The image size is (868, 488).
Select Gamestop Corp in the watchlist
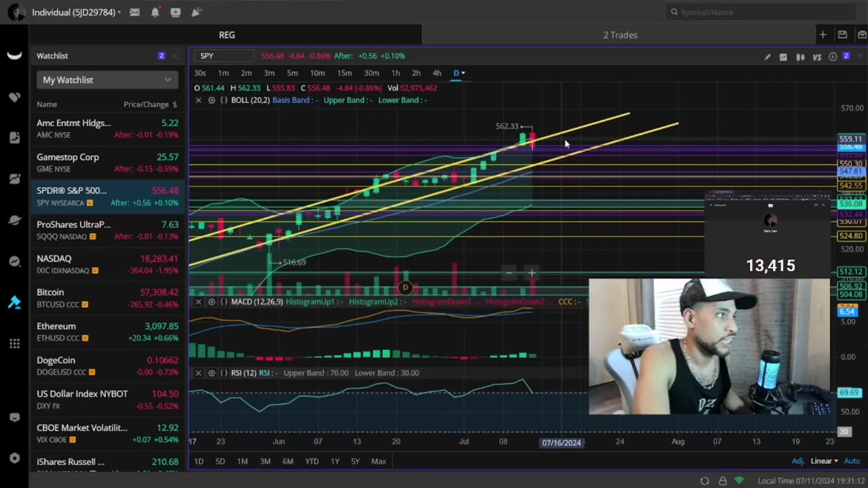tap(107, 163)
